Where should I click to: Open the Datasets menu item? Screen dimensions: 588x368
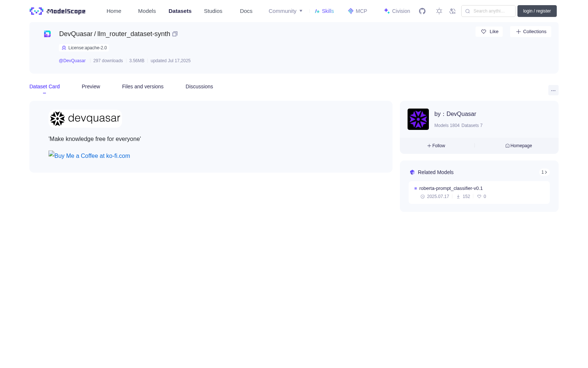tap(180, 11)
